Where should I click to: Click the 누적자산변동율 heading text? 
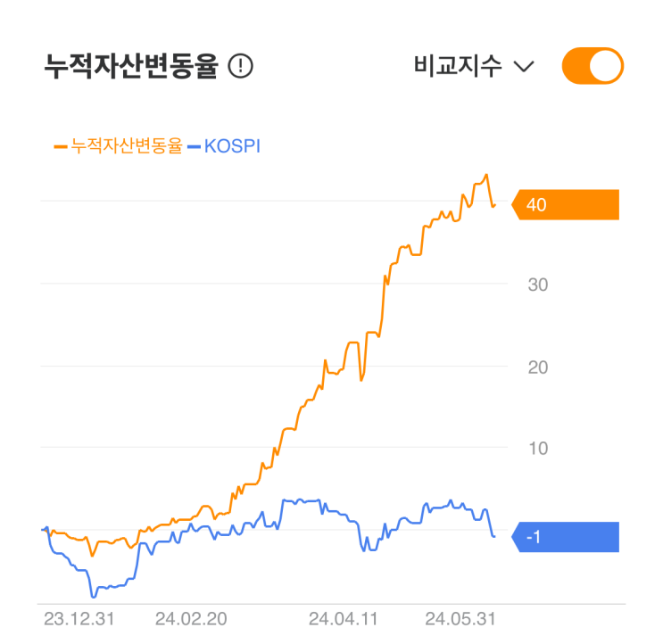(x=130, y=67)
